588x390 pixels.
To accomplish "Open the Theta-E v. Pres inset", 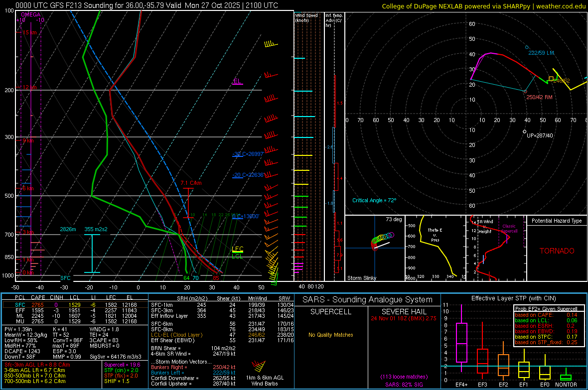I will (x=435, y=248).
